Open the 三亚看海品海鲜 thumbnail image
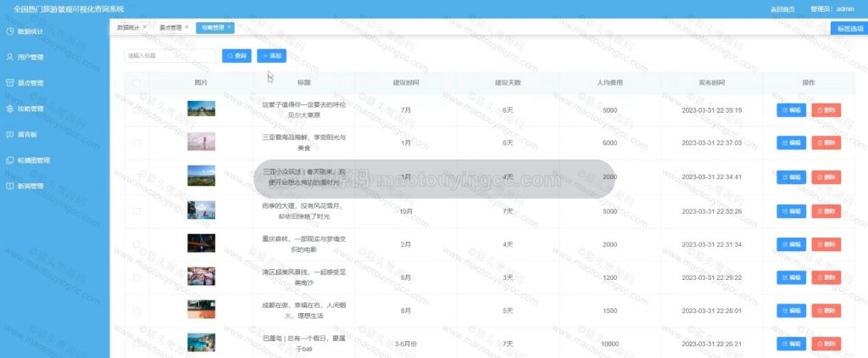The width and height of the screenshot is (868, 358). click(201, 142)
